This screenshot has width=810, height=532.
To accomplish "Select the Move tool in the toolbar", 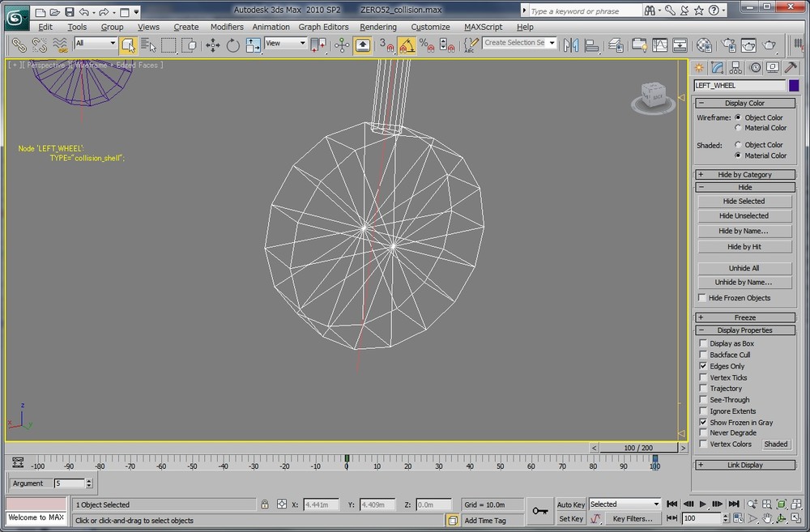I will (213, 45).
